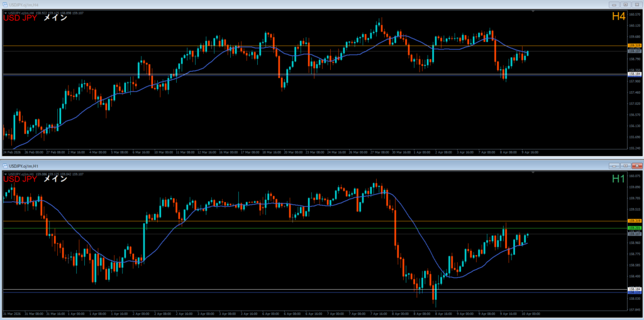Click the chart shift triangle marker in H1 window
This screenshot has width=644, height=320.
click(533, 174)
